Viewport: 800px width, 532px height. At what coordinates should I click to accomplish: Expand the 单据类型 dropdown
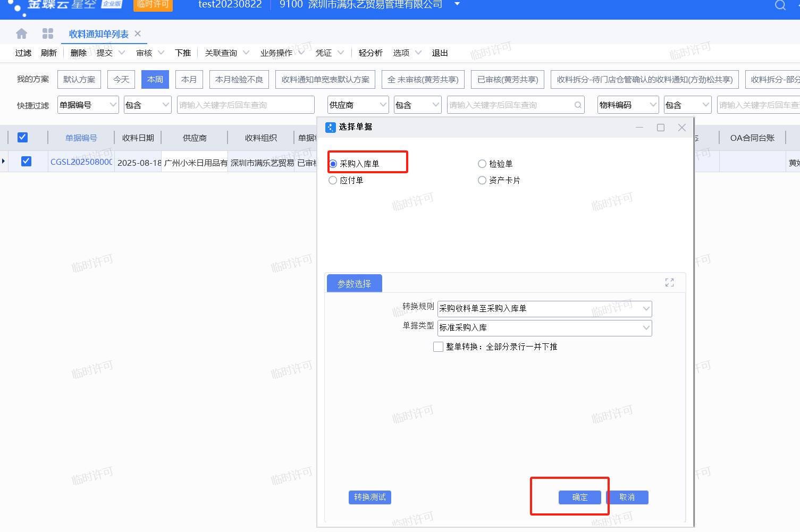pos(646,328)
